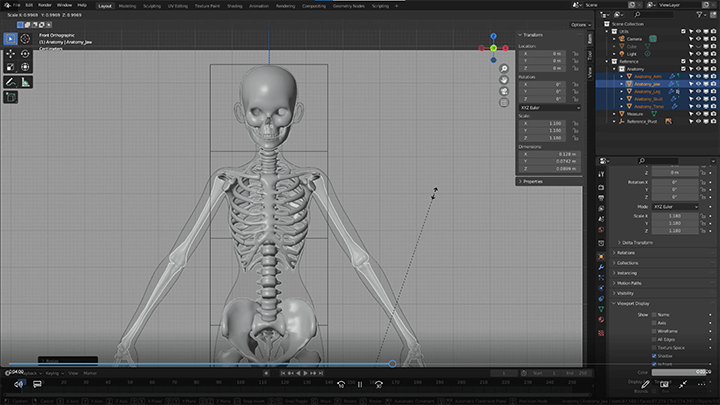720x405 pixels.
Task: Select the Add Cube tool
Action: (11, 97)
